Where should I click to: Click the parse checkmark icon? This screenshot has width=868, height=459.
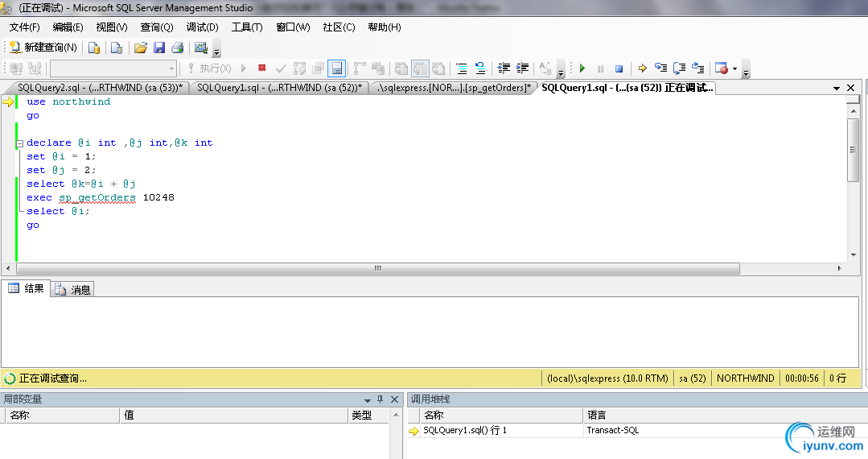tap(281, 68)
